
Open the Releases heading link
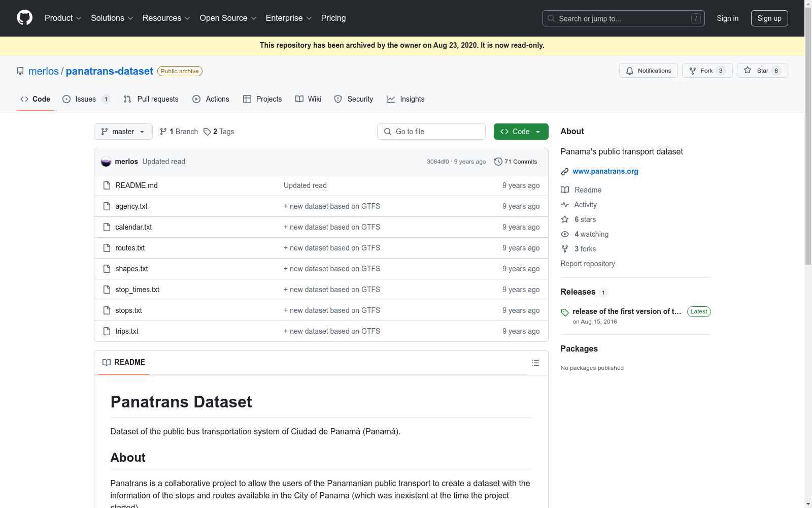point(578,292)
